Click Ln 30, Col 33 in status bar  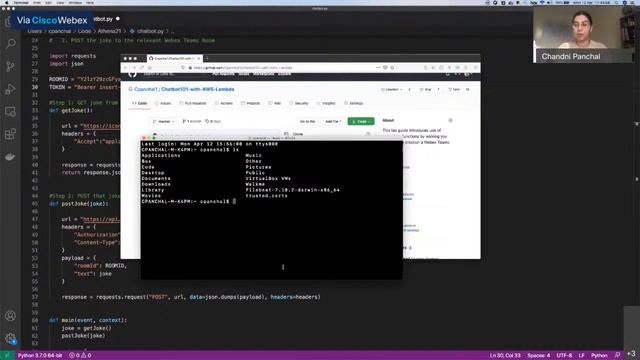(x=505, y=356)
